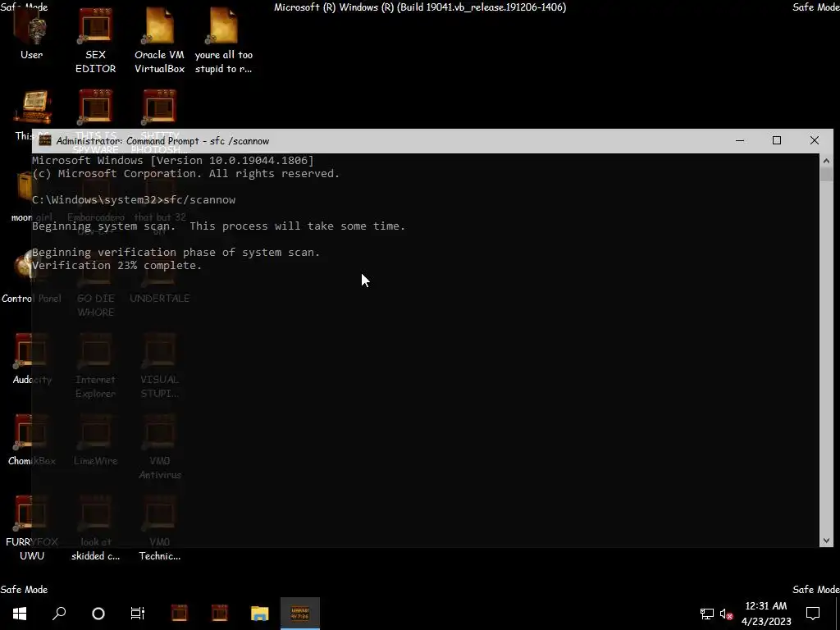Open the notification Action Center
The image size is (840, 630).
(813, 614)
